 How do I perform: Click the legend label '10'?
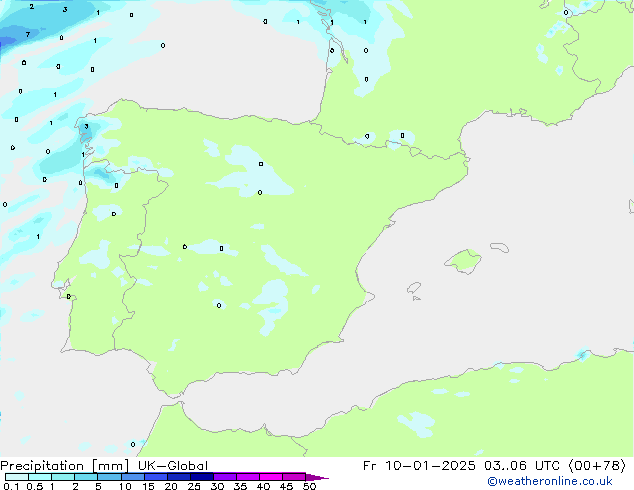[x=125, y=486]
